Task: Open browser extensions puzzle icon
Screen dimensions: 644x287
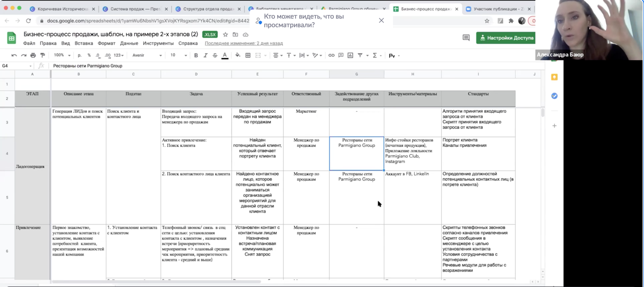Action: click(511, 21)
